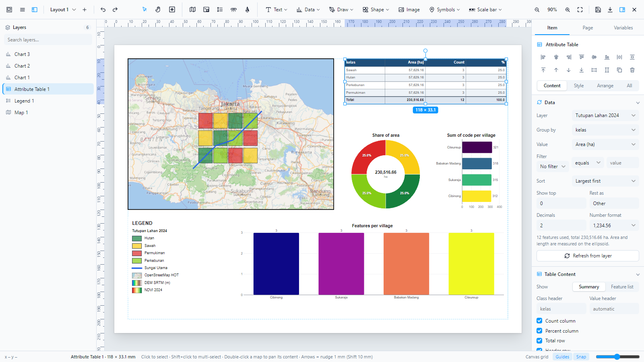
Task: Uncheck the Count column checkbox
Action: point(539,321)
